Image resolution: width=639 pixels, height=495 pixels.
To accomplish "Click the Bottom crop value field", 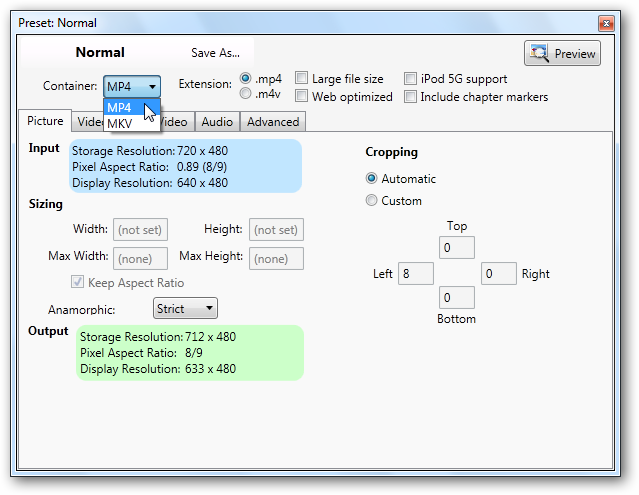I will pyautogui.click(x=457, y=297).
